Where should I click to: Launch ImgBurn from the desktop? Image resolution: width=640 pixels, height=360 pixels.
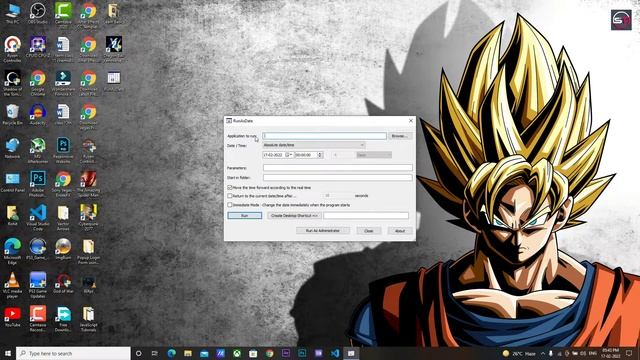click(63, 249)
